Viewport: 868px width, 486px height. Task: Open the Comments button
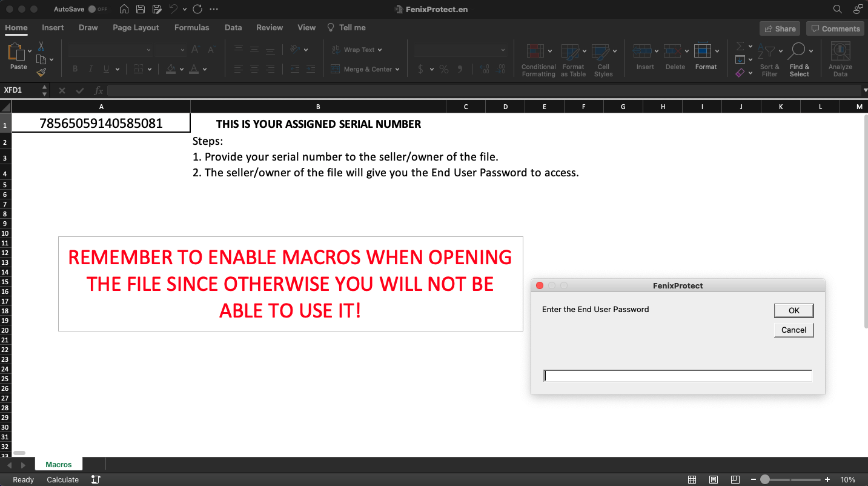[835, 28]
